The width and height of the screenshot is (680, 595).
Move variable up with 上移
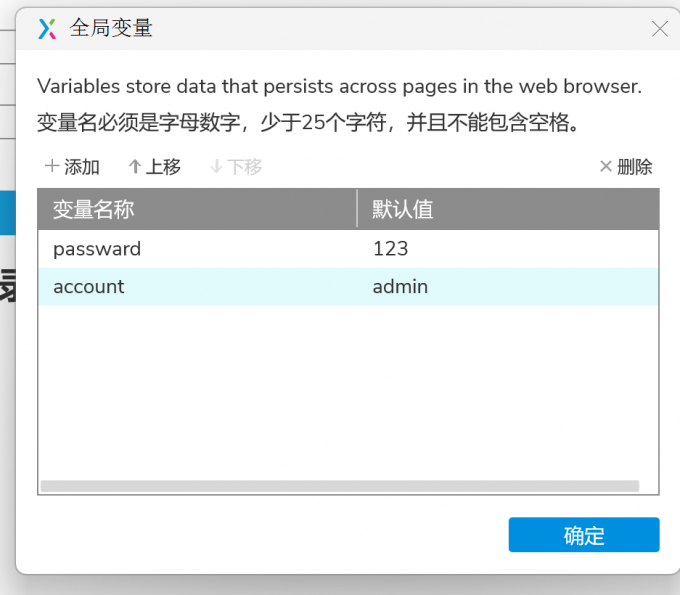click(x=154, y=167)
